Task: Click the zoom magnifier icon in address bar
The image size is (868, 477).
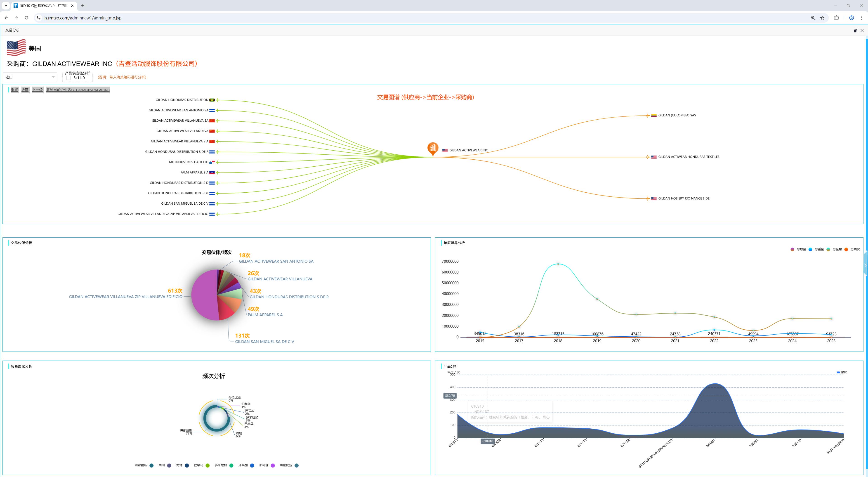Action: point(813,18)
